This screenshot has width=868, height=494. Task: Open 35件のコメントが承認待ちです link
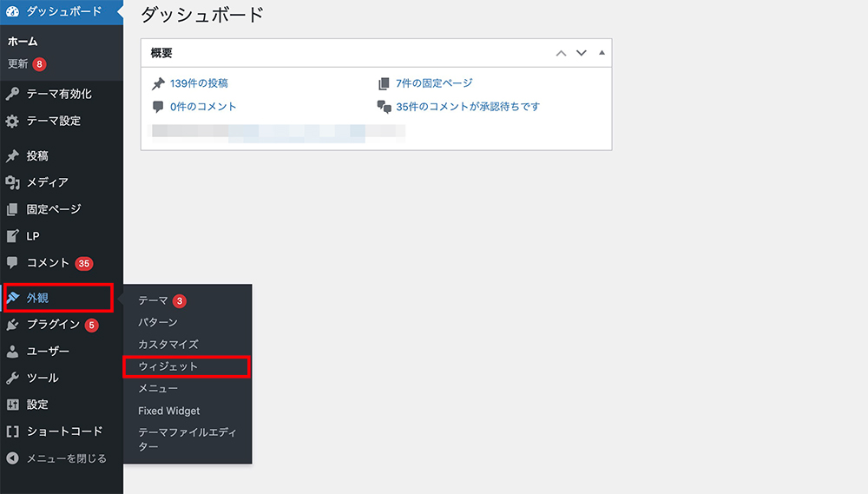coord(468,107)
